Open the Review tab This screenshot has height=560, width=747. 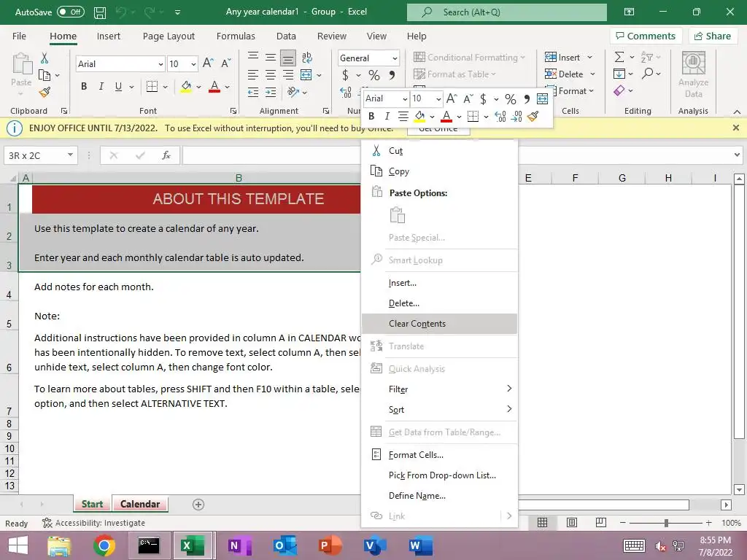(x=332, y=36)
